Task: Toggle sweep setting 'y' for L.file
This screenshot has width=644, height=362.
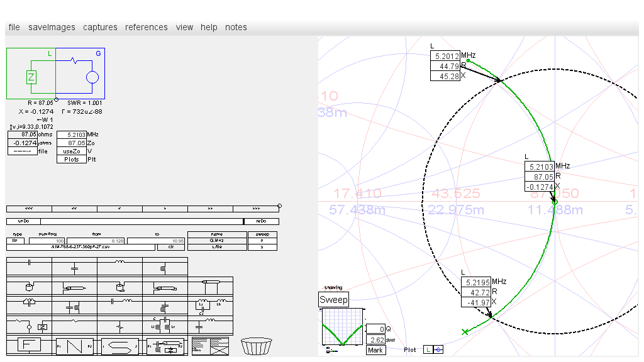Action: [x=262, y=247]
